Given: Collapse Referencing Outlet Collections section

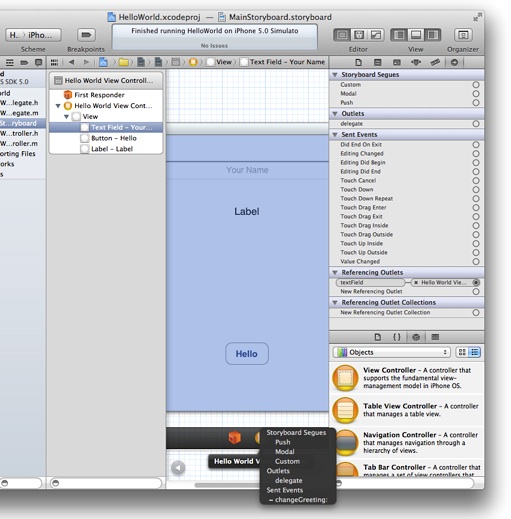Looking at the screenshot, I should click(335, 303).
